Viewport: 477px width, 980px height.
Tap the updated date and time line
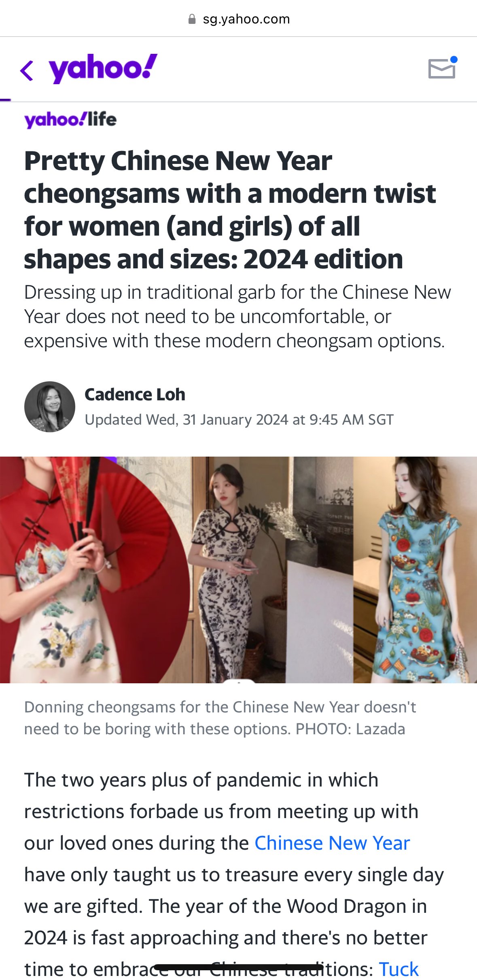coord(239,419)
